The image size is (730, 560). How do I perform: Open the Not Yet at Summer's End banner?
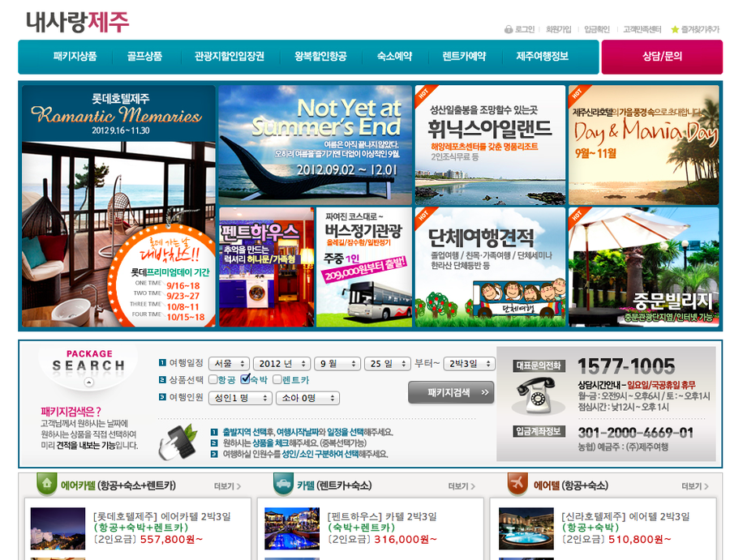(316, 144)
